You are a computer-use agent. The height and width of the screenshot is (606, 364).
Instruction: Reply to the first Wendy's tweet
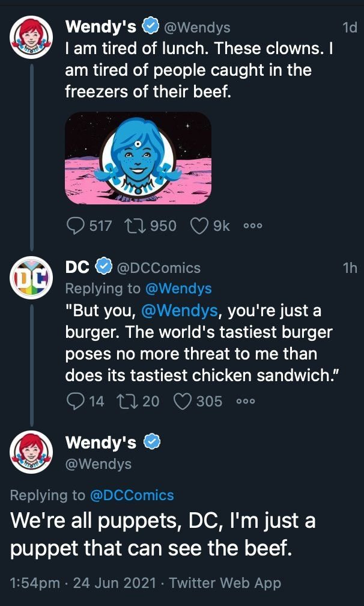(x=75, y=225)
